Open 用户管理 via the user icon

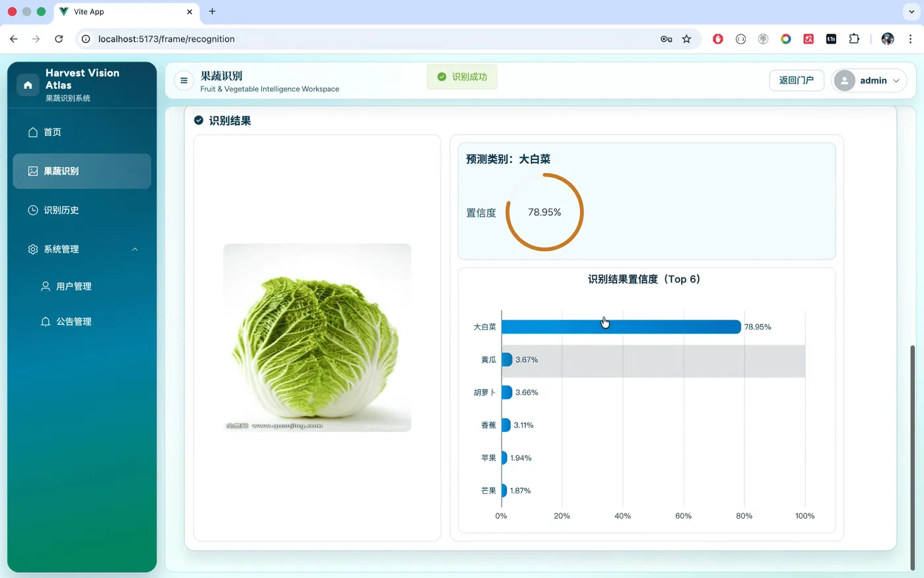pos(45,286)
